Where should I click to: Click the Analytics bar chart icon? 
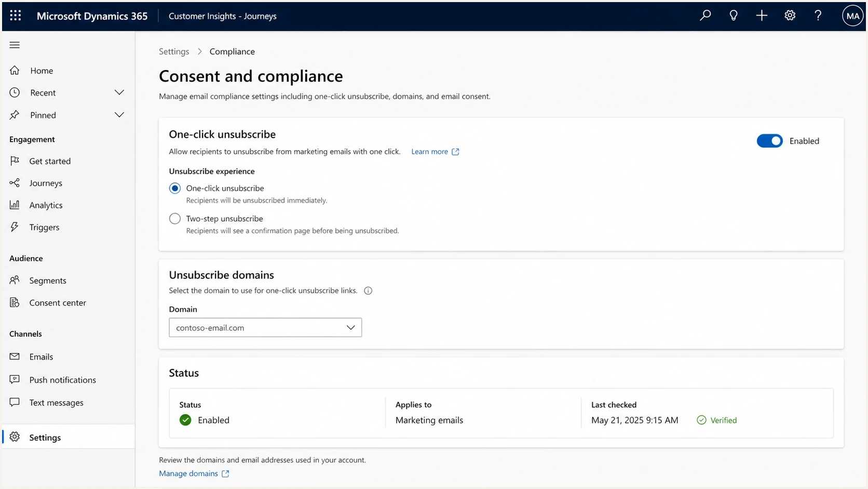(x=15, y=205)
